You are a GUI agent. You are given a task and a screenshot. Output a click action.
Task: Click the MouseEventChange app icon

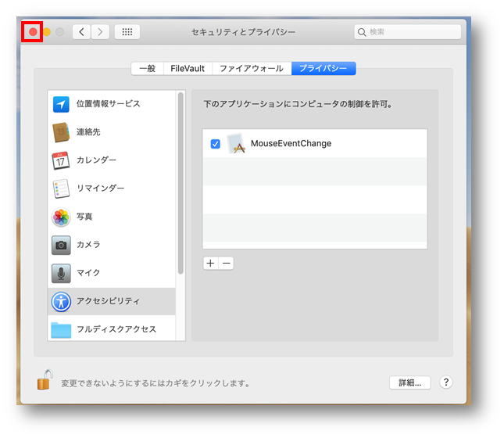tap(236, 144)
